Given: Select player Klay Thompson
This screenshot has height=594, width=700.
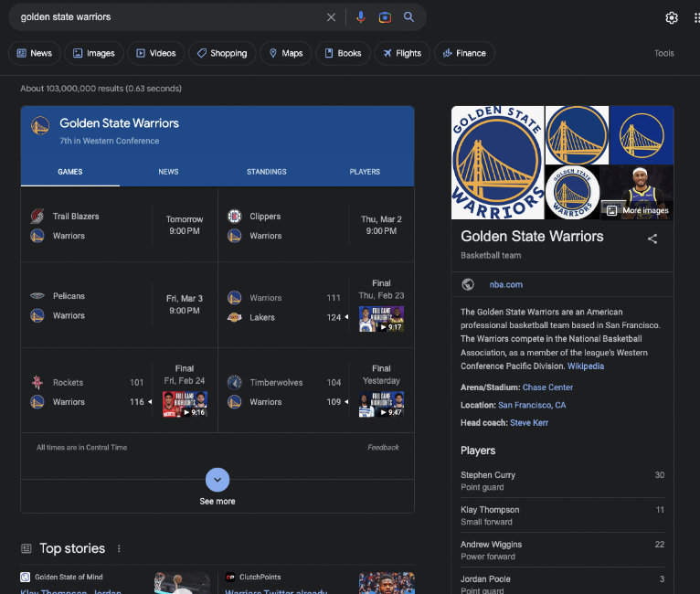Looking at the screenshot, I should pos(563,515).
